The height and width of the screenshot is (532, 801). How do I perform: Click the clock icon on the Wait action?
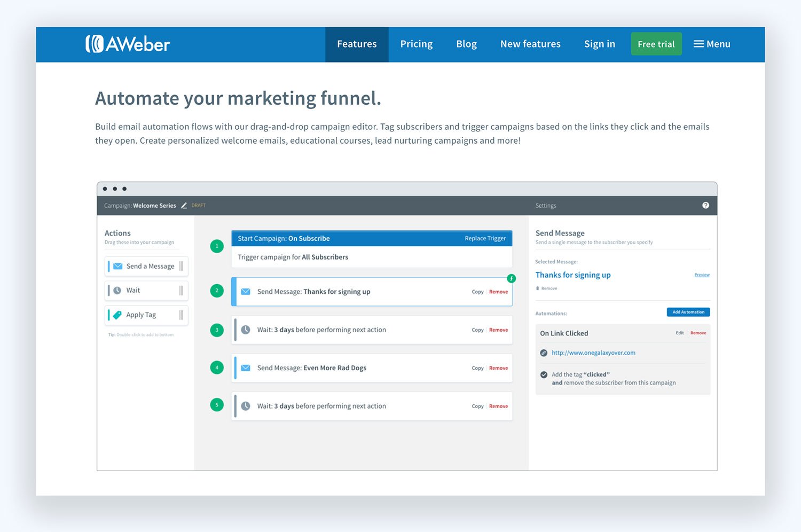point(117,290)
